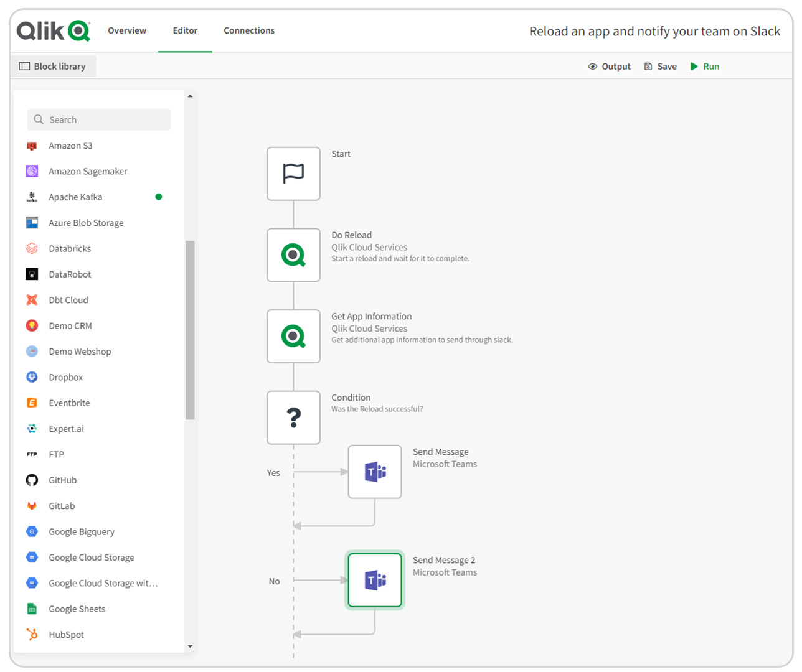Click the No branch label
The height and width of the screenshot is (672, 802).
click(x=275, y=581)
